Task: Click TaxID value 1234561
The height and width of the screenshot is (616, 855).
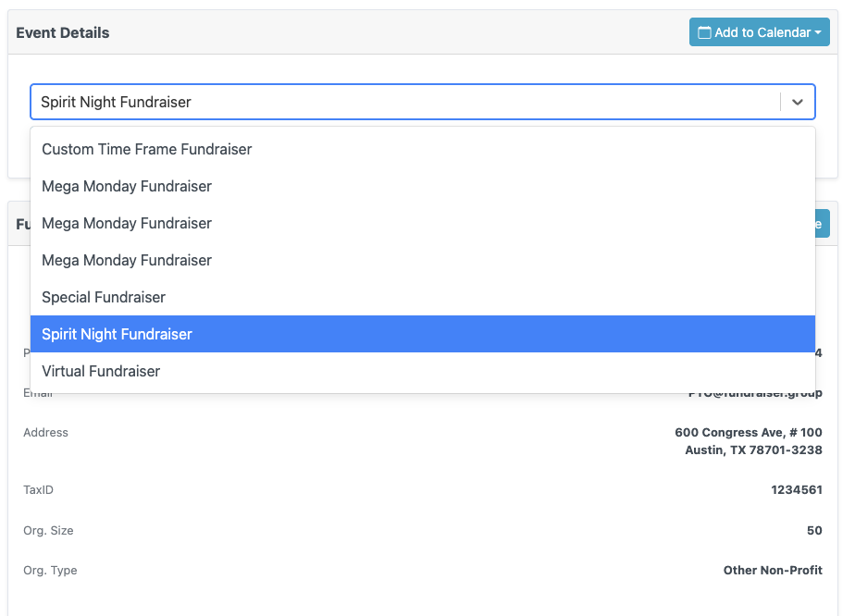Action: pos(796,490)
